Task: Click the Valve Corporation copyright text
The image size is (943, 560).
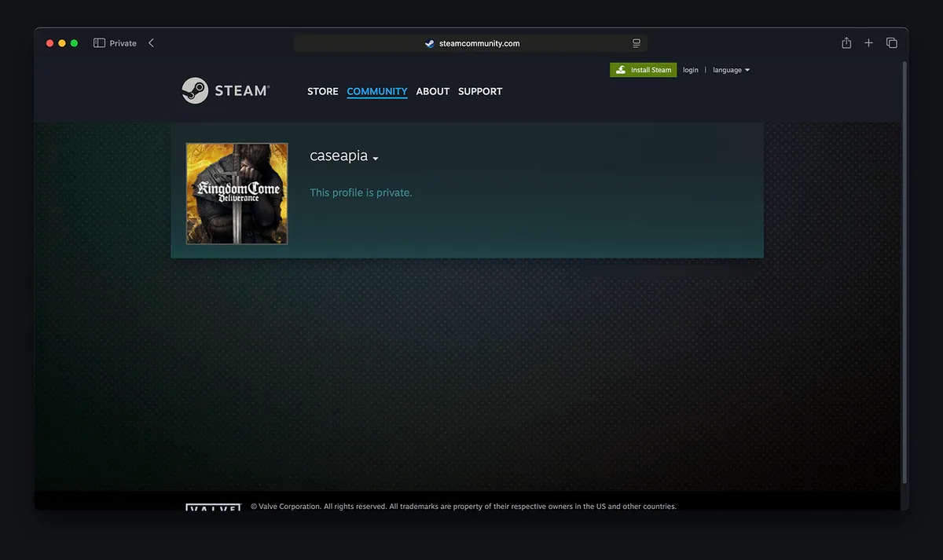Action: coord(464,507)
